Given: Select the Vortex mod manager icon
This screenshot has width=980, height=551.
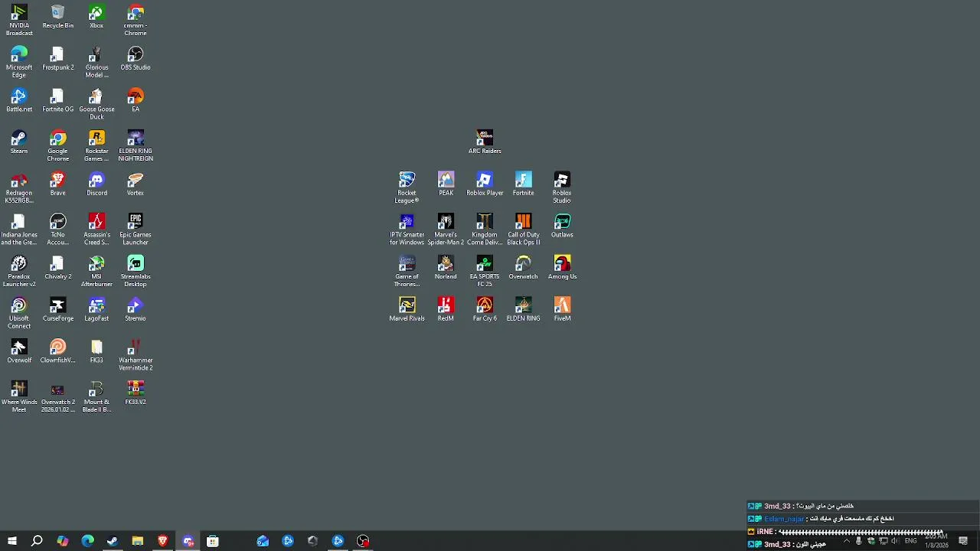Looking at the screenshot, I should pos(136,184).
